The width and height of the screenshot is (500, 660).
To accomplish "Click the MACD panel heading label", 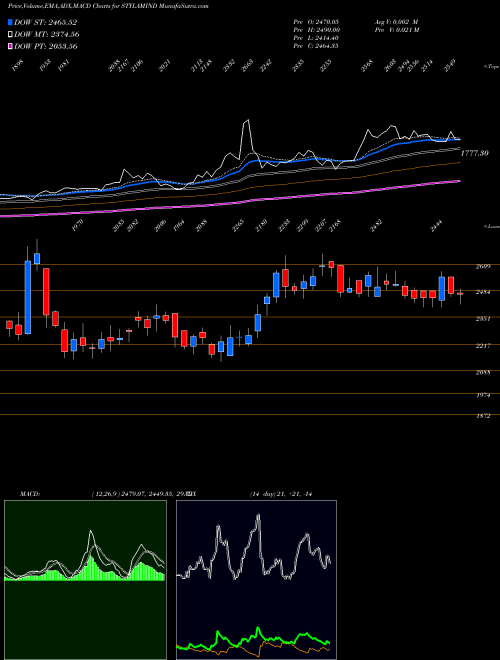I will click(x=29, y=494).
